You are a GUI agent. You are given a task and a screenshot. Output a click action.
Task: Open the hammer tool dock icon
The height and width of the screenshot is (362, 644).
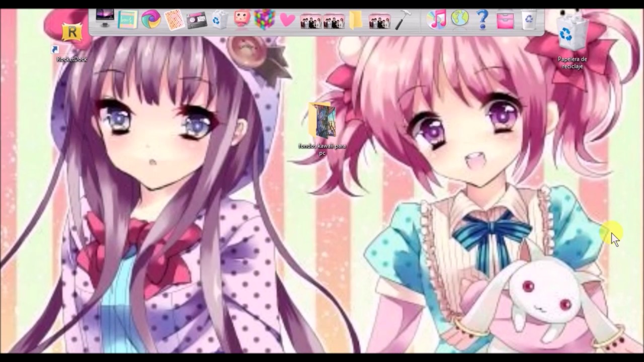(403, 20)
